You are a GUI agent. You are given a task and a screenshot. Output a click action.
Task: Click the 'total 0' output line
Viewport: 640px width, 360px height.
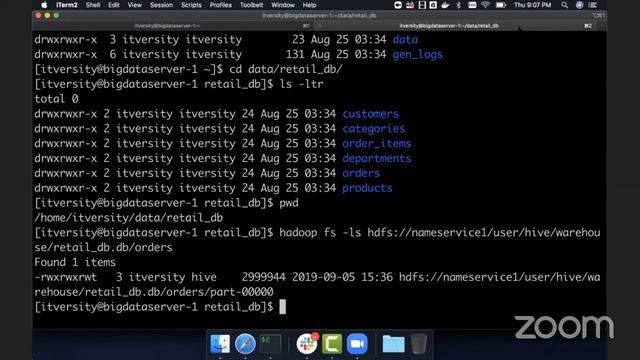(56, 99)
